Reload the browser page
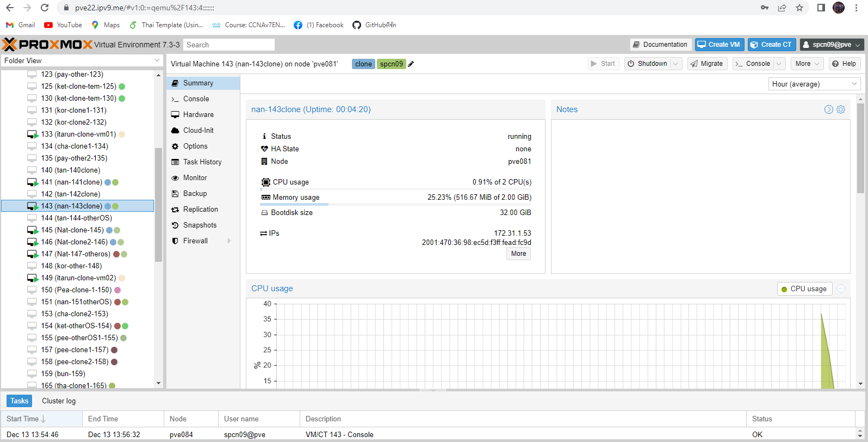868x442 pixels. pyautogui.click(x=45, y=8)
